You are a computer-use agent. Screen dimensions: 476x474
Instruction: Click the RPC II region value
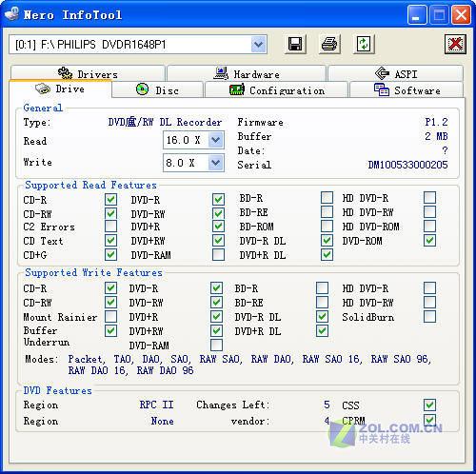coord(157,405)
